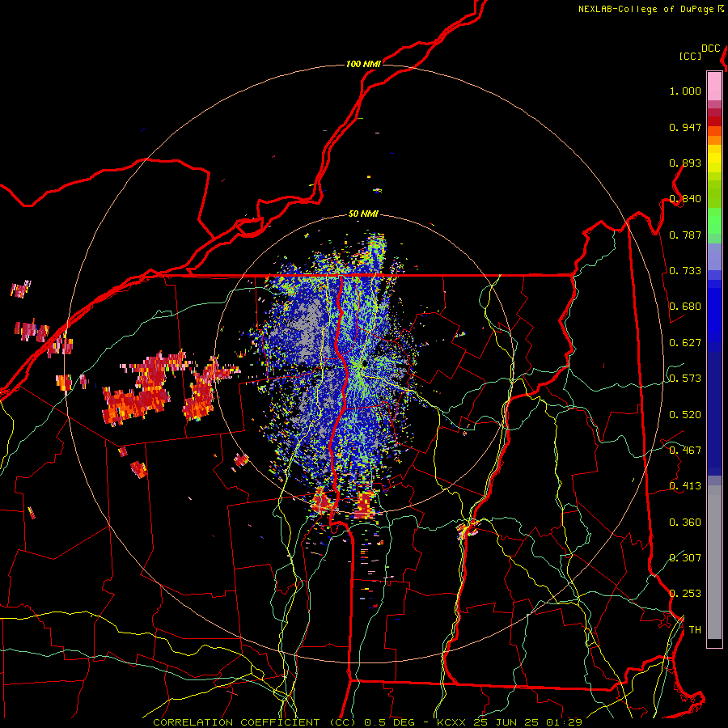
Task: Click the 0.787 legend value
Action: (685, 235)
